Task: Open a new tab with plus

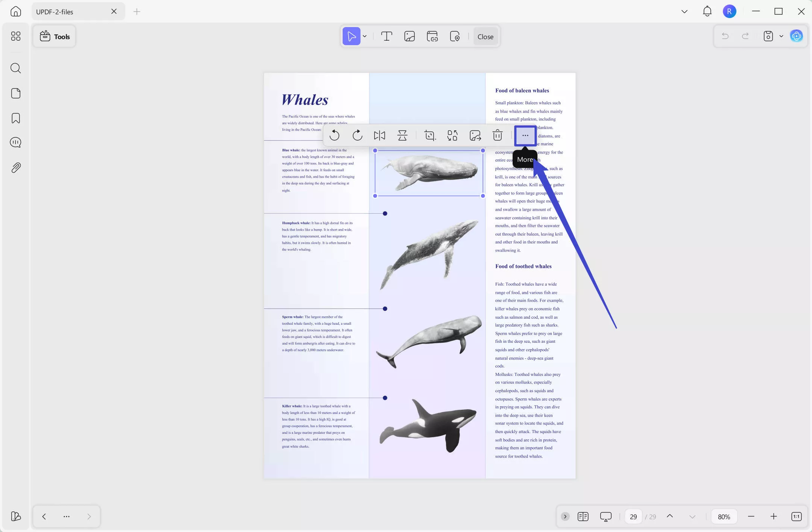Action: pos(137,12)
